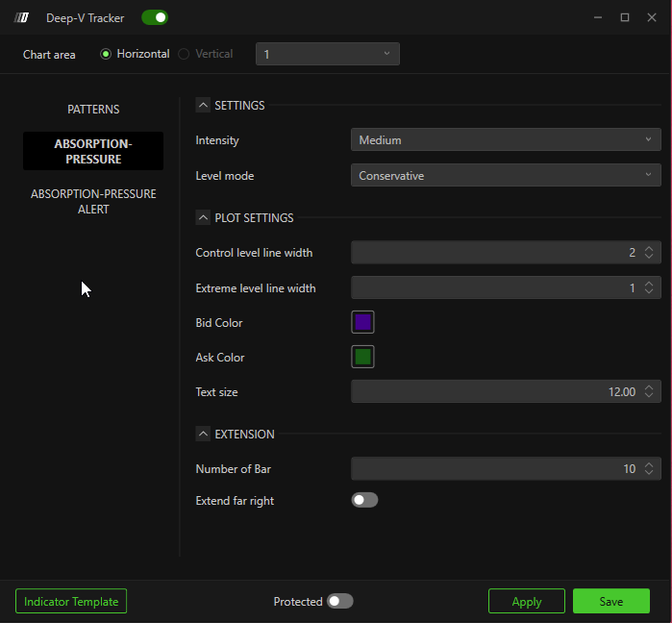Select the Horizontal chart area option
Screen dimensions: 672x623
(x=107, y=54)
